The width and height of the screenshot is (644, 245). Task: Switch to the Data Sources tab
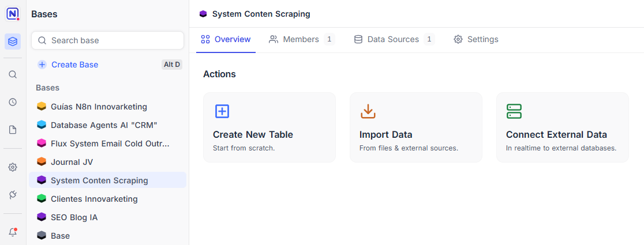click(x=393, y=39)
